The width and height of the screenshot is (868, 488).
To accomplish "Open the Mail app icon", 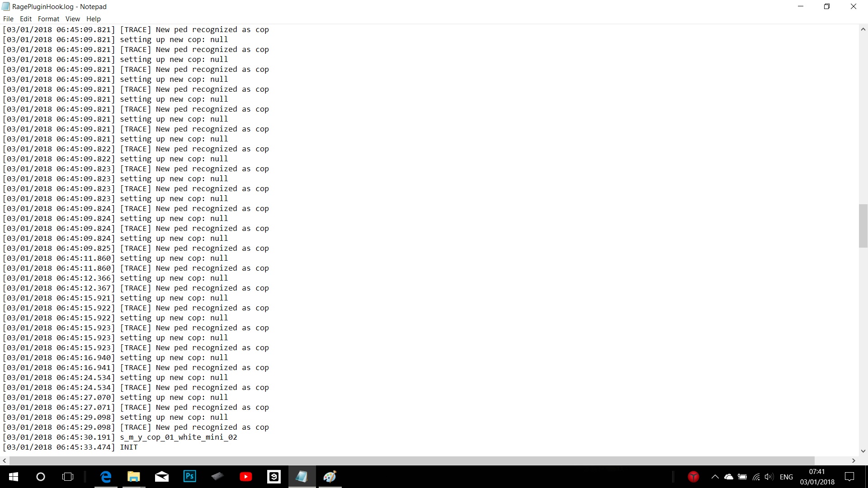I will tap(162, 477).
